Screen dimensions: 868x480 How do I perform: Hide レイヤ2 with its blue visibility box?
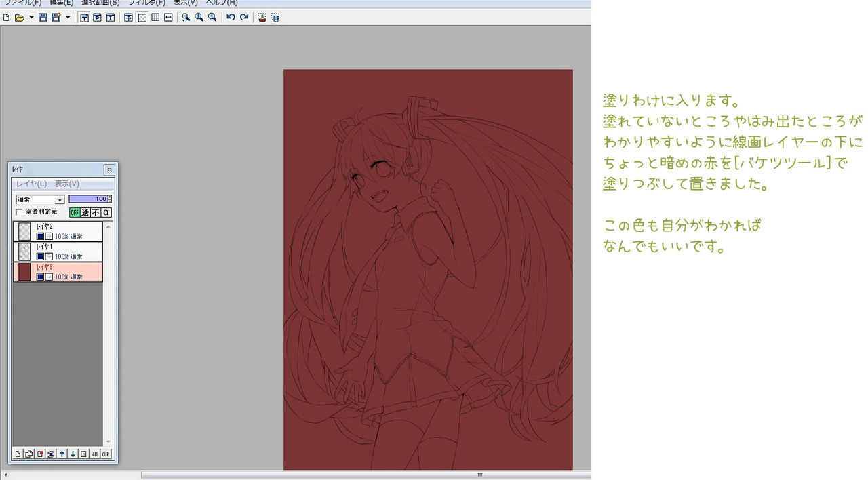coord(40,237)
